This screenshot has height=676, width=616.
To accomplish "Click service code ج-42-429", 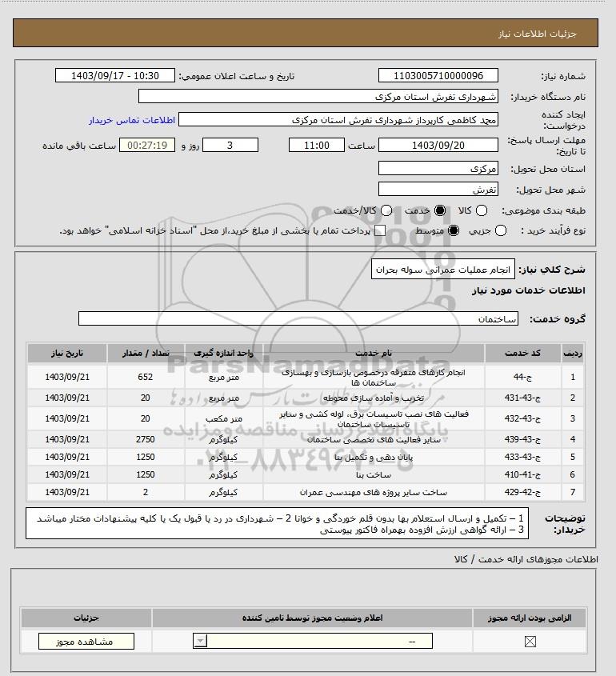I will click(522, 492).
